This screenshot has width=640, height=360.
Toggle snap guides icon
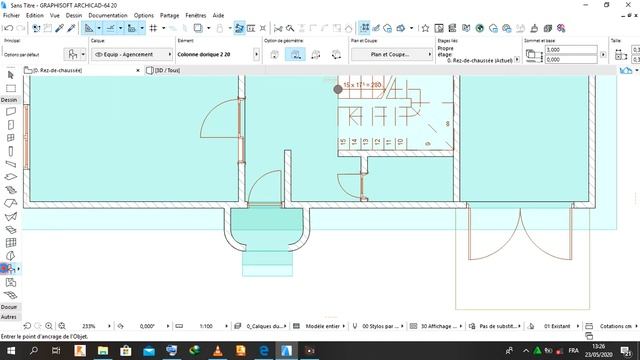pyautogui.click(x=110, y=28)
